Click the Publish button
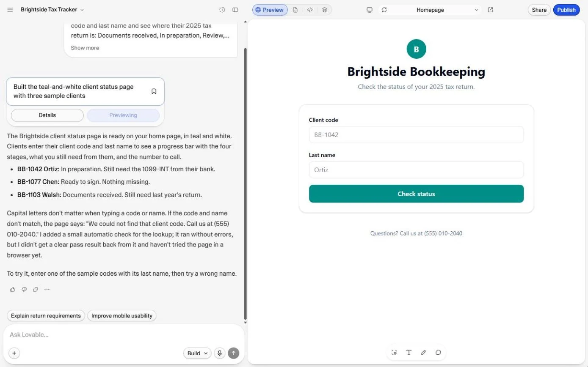 click(566, 10)
